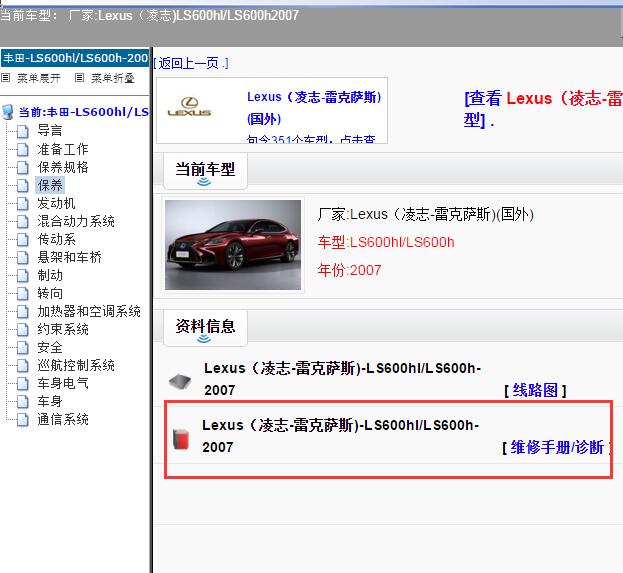Viewport: 623px width, 573px height.
Task: Click the page icon beside 导言
Action: 23,131
